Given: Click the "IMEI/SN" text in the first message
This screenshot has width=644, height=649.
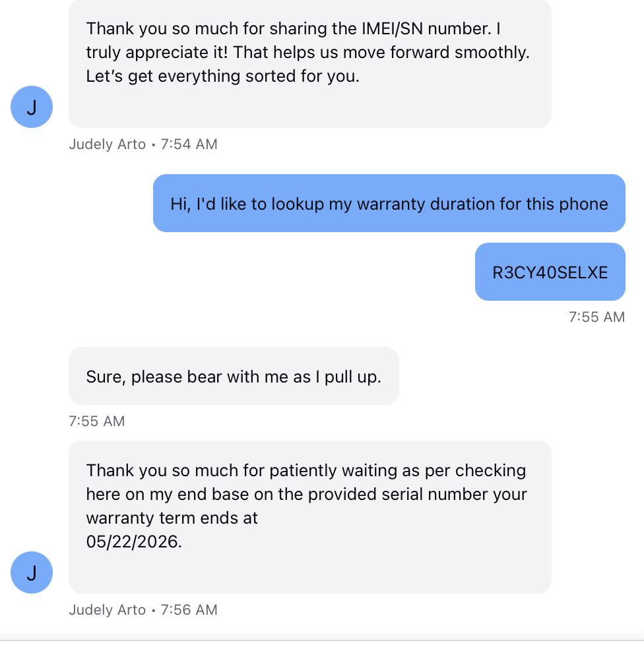Looking at the screenshot, I should pyautogui.click(x=393, y=29).
